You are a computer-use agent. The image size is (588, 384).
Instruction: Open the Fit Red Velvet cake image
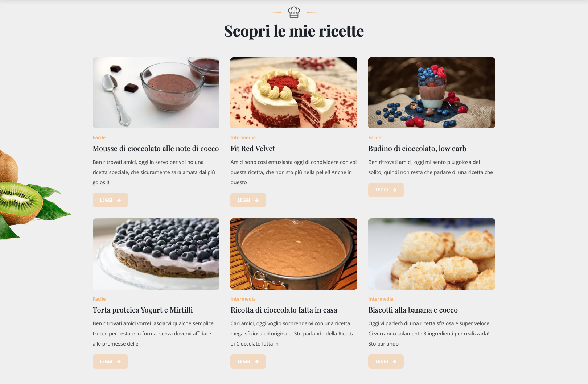click(294, 93)
